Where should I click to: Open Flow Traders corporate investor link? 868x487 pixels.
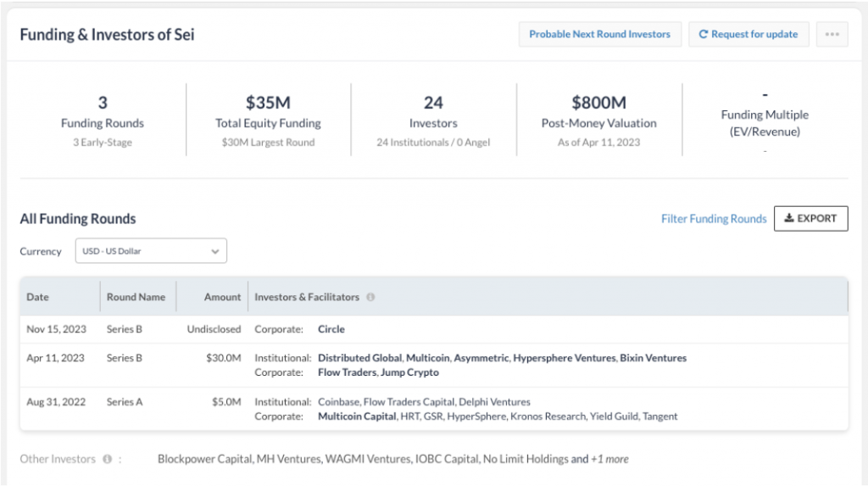[347, 372]
